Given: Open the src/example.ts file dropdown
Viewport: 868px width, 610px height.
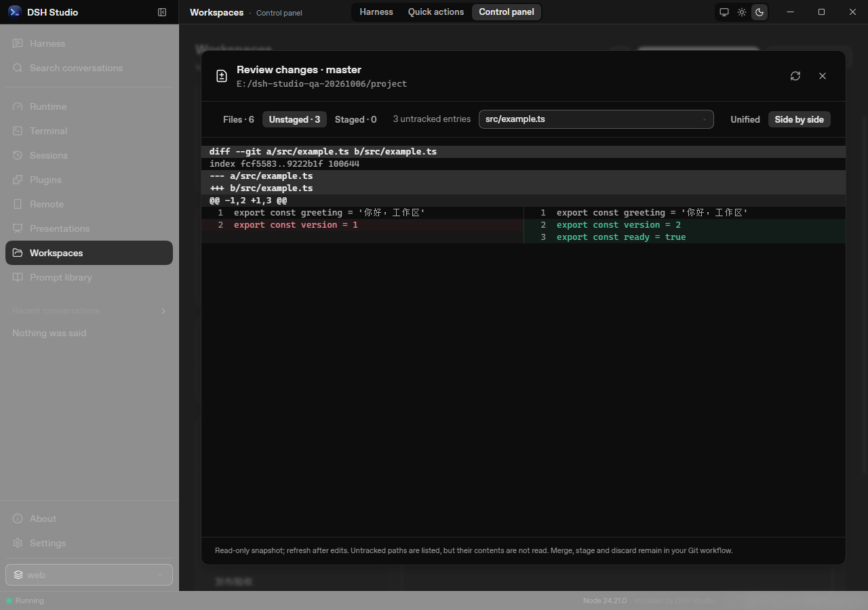Looking at the screenshot, I should (596, 119).
